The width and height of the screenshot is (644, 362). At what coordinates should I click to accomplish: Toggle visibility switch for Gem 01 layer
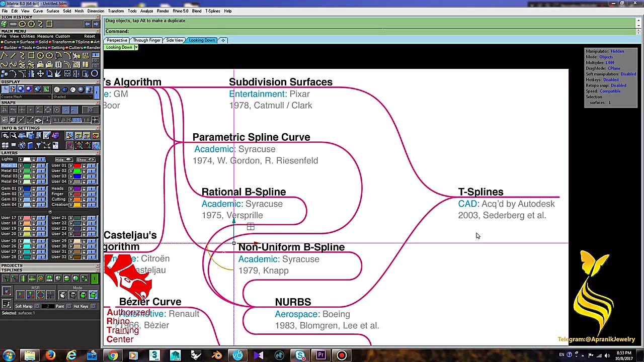[41, 189]
